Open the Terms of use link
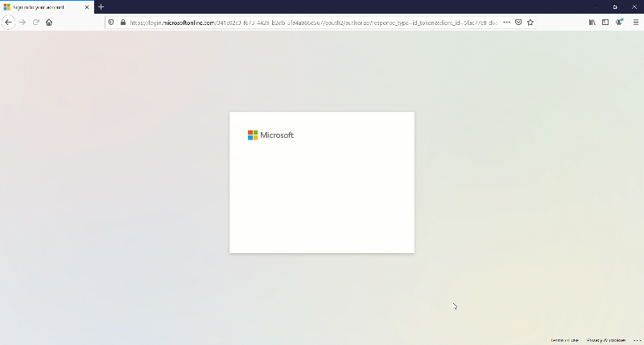Image resolution: width=644 pixels, height=345 pixels. [565, 340]
